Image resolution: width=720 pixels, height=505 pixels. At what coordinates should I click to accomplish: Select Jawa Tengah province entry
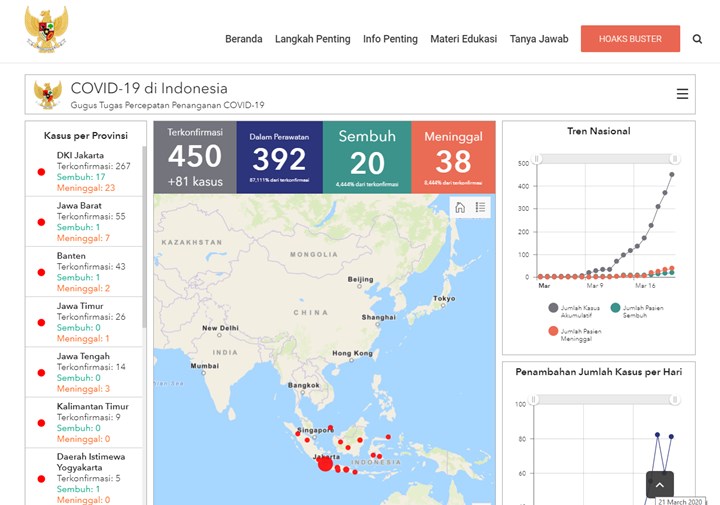(84, 372)
